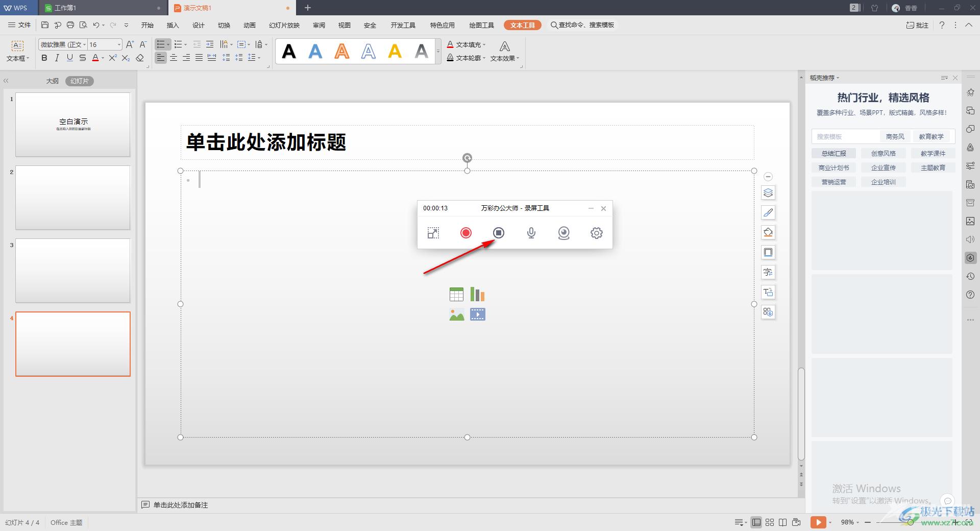Screen dimensions: 980x531
Task: Click 教学课件 category tag
Action: click(x=933, y=153)
